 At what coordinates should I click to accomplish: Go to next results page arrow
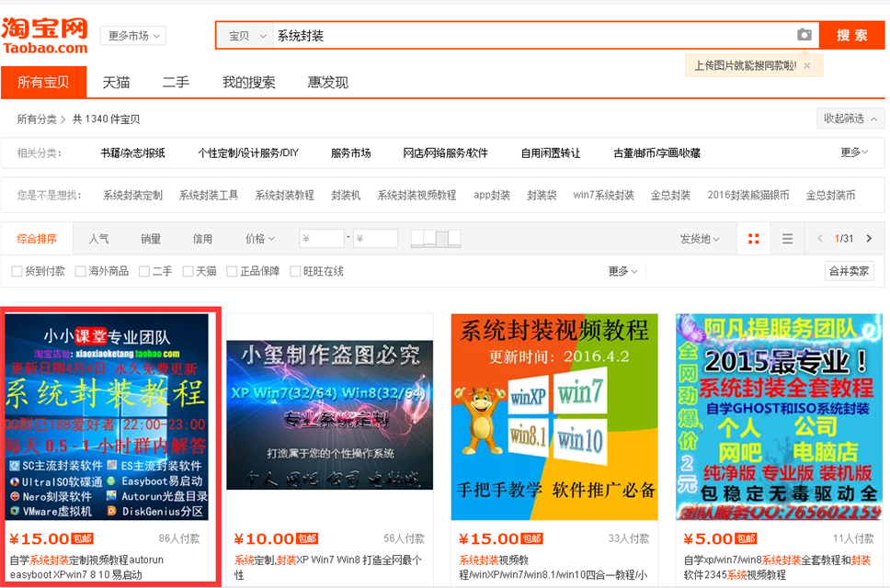(869, 239)
